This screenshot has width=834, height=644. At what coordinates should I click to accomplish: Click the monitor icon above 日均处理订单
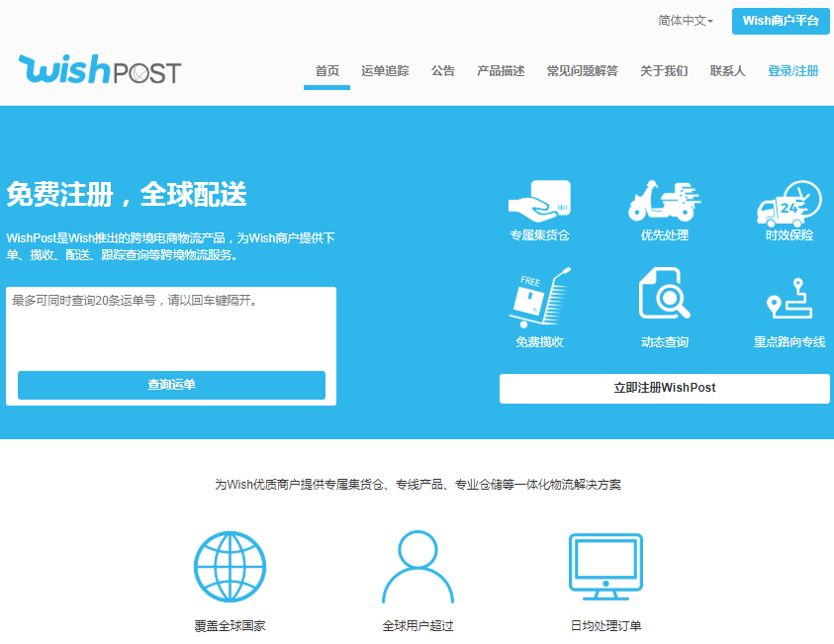point(605,567)
